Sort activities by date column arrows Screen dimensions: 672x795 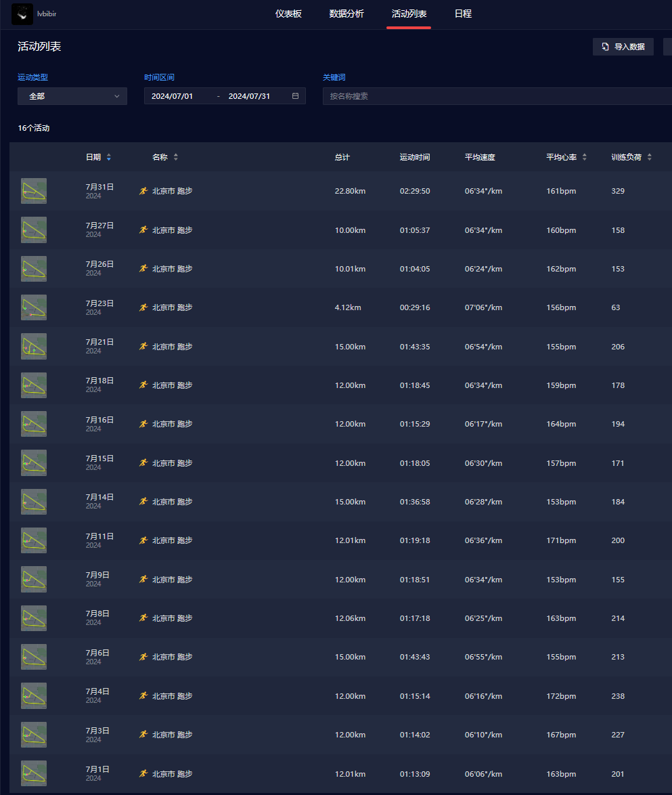tap(109, 157)
